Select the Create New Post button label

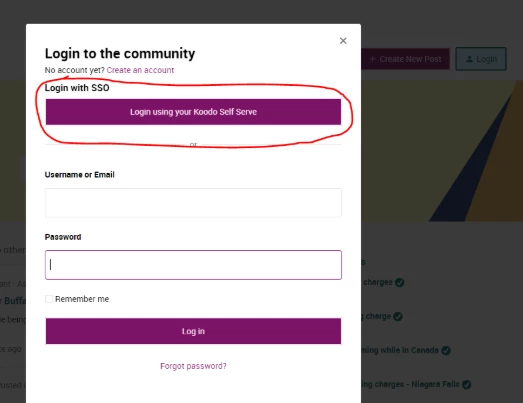[x=410, y=59]
